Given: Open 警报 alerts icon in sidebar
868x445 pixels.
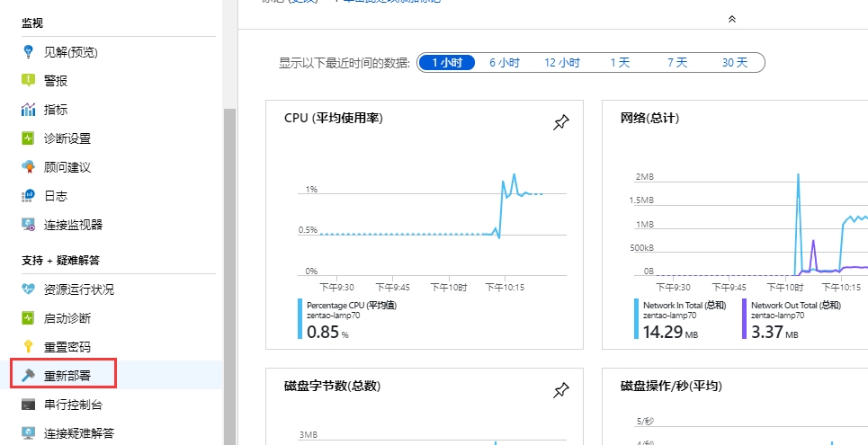Looking at the screenshot, I should [28, 81].
